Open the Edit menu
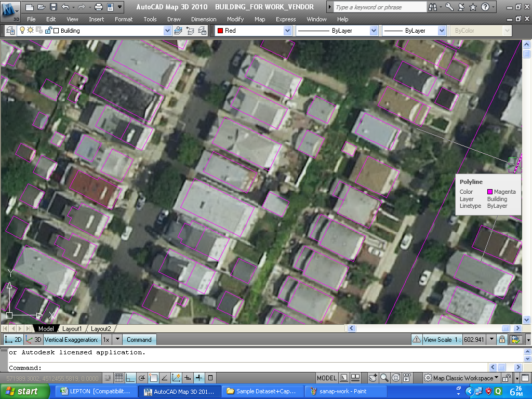 click(51, 19)
